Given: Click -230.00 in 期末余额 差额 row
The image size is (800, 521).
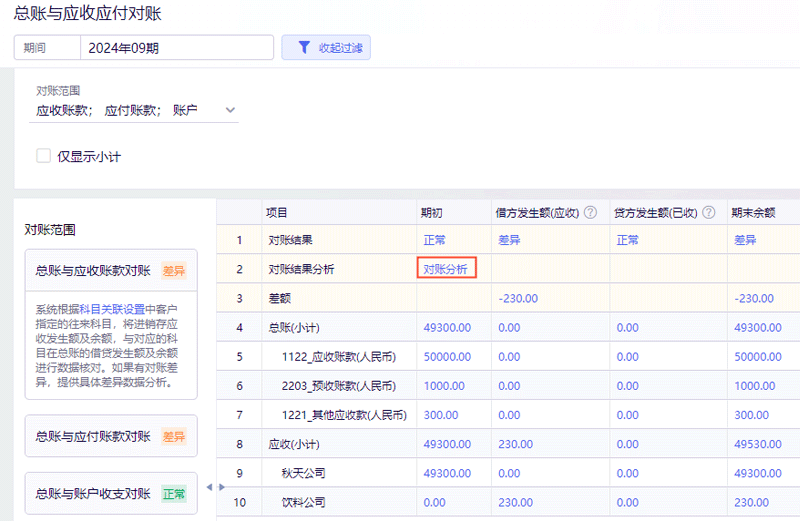Looking at the screenshot, I should tap(754, 298).
